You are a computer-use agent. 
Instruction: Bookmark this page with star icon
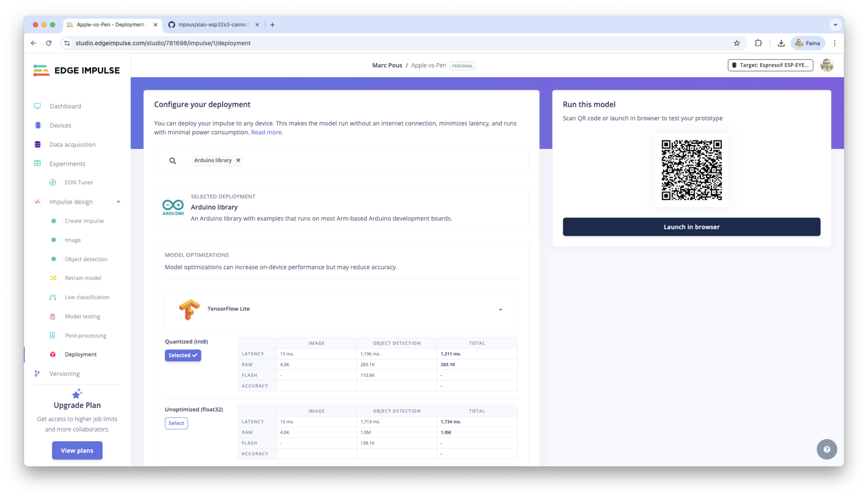[737, 43]
